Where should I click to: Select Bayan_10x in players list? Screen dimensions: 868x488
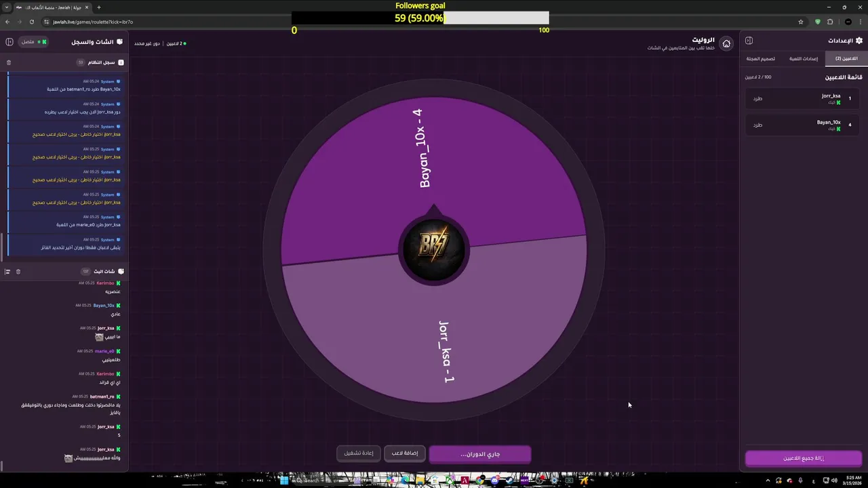tap(804, 125)
